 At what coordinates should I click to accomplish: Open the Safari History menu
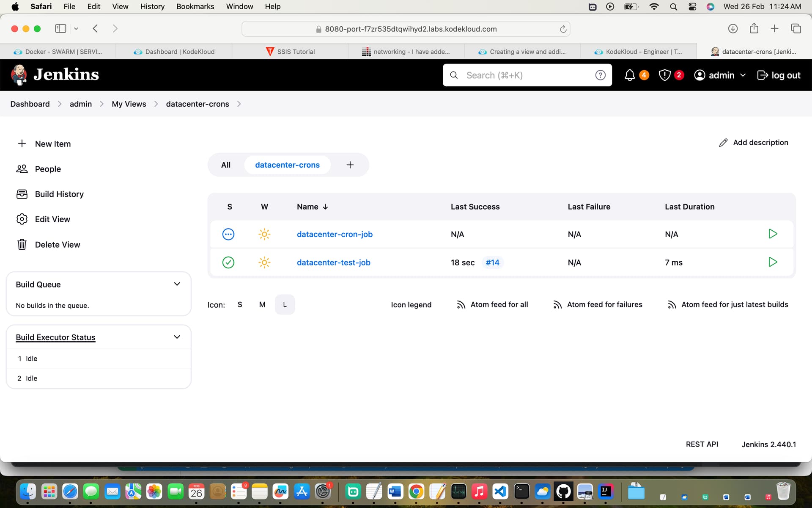pos(152,6)
